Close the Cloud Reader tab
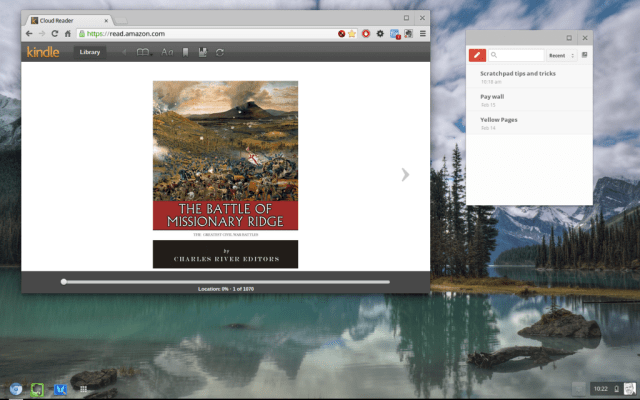 pyautogui.click(x=106, y=20)
